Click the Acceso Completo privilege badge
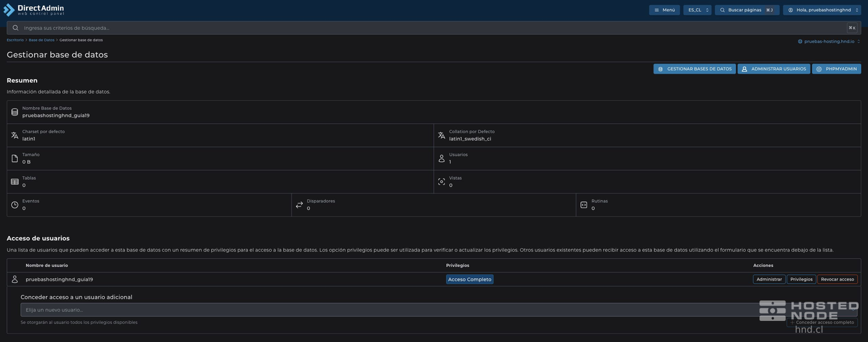Image resolution: width=868 pixels, height=342 pixels. [470, 279]
